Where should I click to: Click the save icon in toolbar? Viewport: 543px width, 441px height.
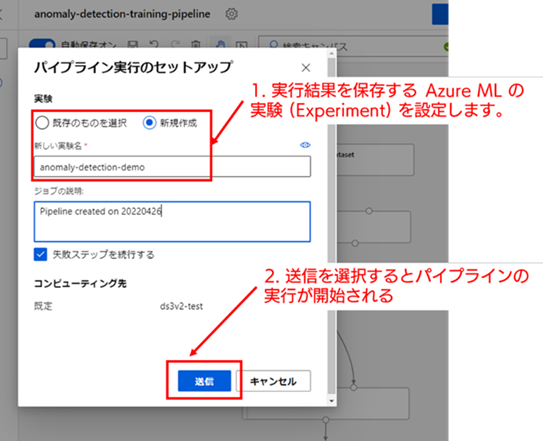coord(133,44)
